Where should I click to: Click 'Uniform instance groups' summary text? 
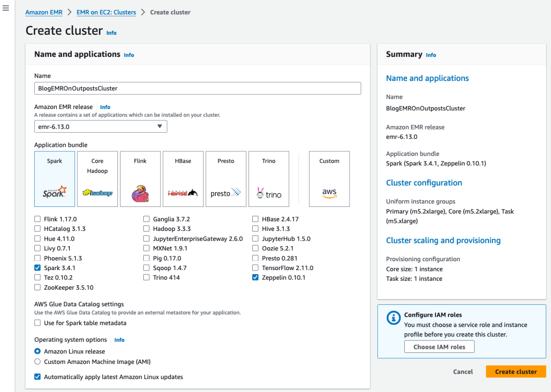point(421,202)
